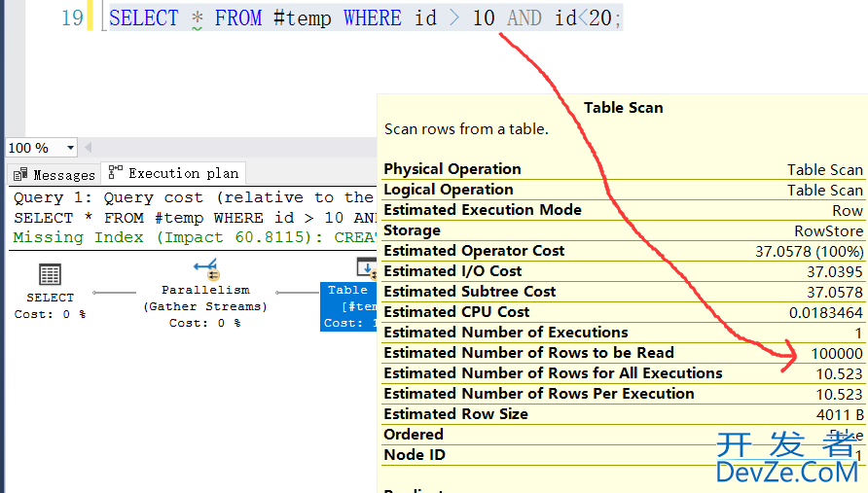Click the Estimated Number of Rows Per Execution label
The width and height of the screenshot is (868, 493).
[x=539, y=394]
